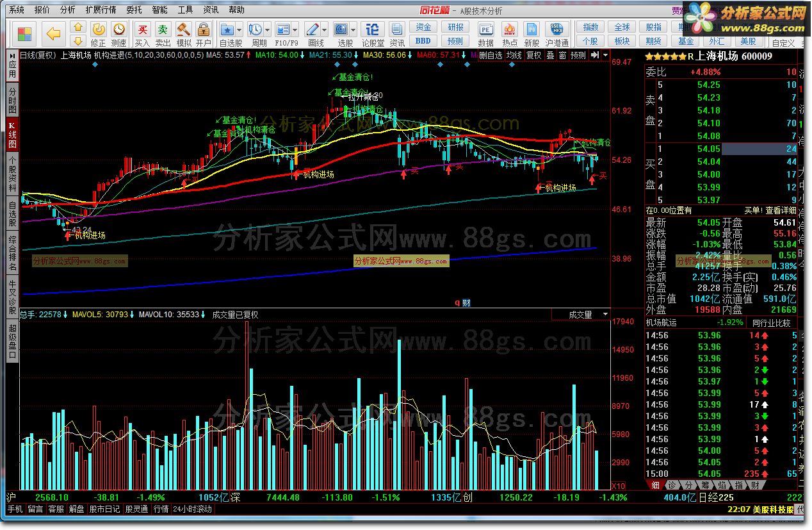Open the 扩展行情 menu
The height and width of the screenshot is (530, 812).
(x=101, y=10)
